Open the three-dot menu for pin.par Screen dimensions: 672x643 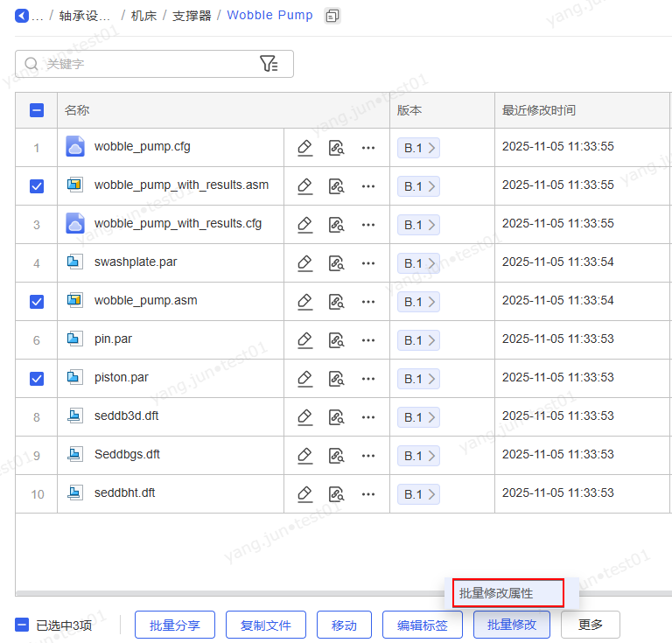[368, 340]
